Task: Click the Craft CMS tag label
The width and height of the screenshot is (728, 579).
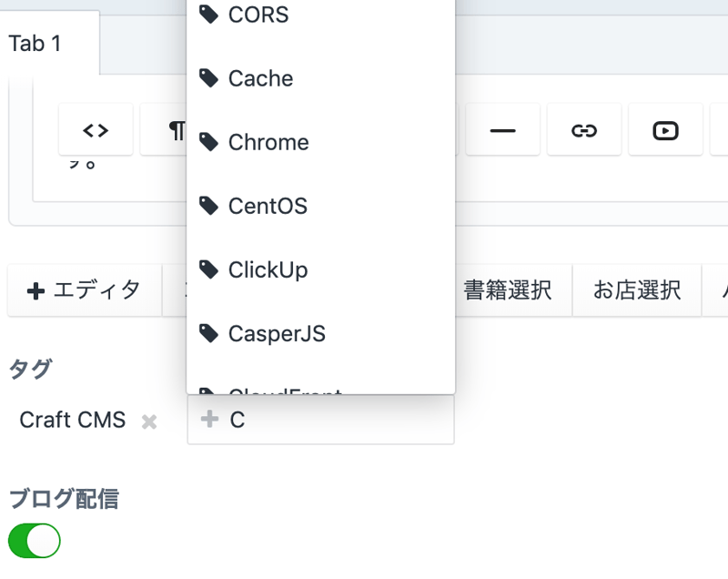Action: pos(73,421)
